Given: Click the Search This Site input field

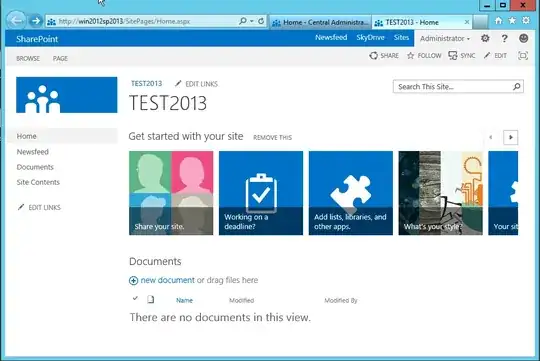Looking at the screenshot, I should tap(453, 86).
